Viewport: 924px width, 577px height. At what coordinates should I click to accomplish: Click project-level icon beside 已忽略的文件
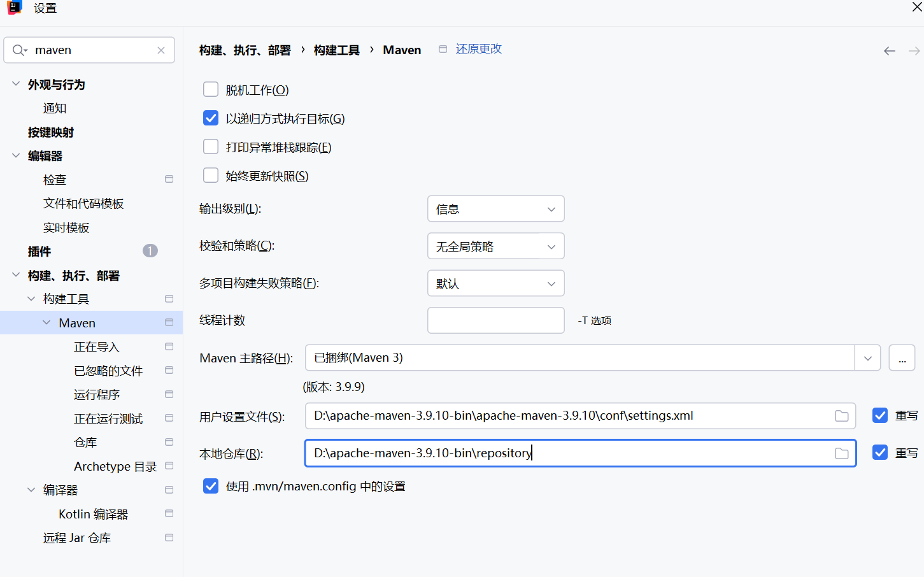point(169,370)
